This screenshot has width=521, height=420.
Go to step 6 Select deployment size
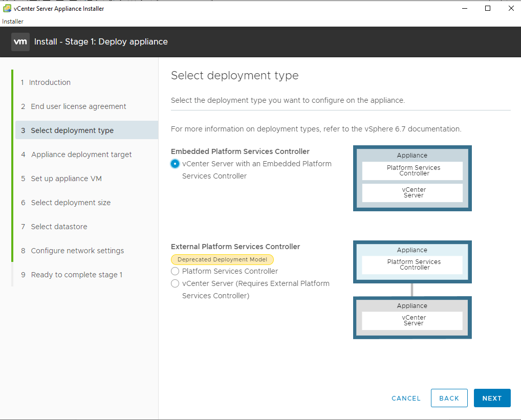coord(66,203)
